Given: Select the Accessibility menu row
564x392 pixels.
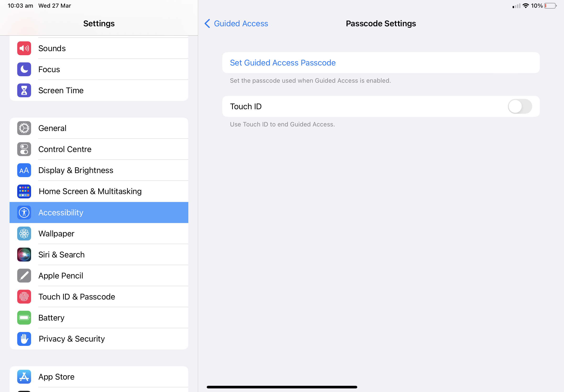Looking at the screenshot, I should click(99, 213).
